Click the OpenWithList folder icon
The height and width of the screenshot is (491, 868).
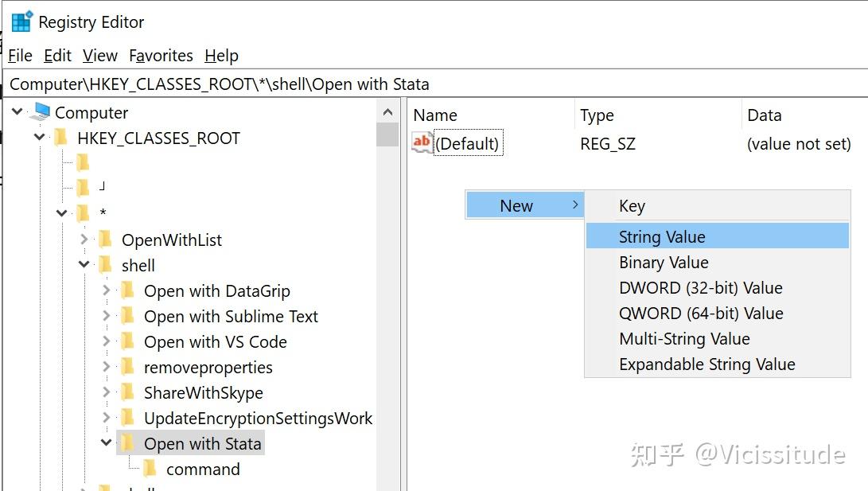tap(105, 240)
